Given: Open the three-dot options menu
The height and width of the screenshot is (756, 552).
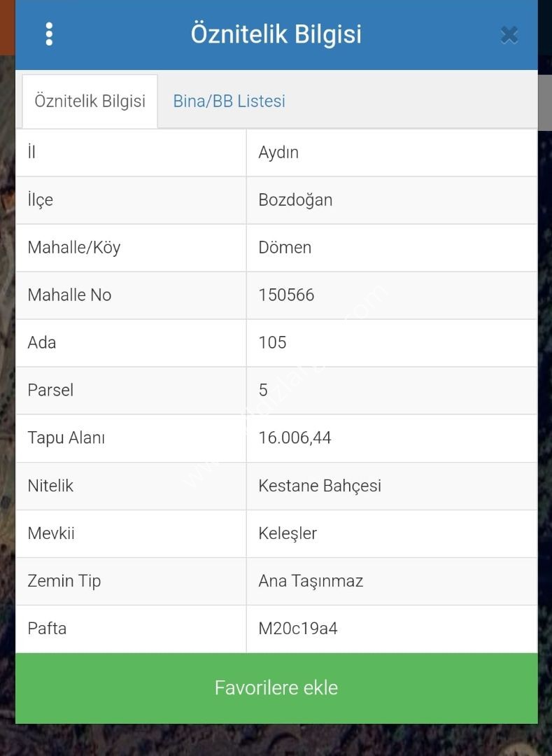Looking at the screenshot, I should tap(49, 34).
